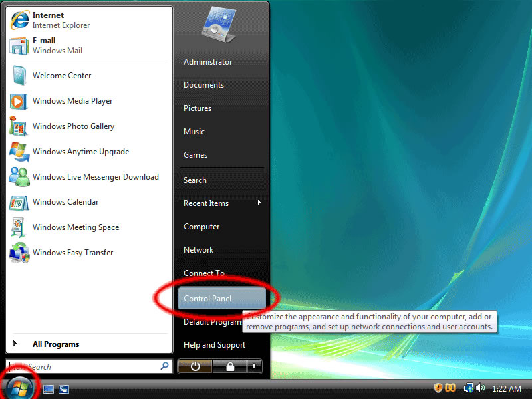Open the Games folder

tap(196, 155)
